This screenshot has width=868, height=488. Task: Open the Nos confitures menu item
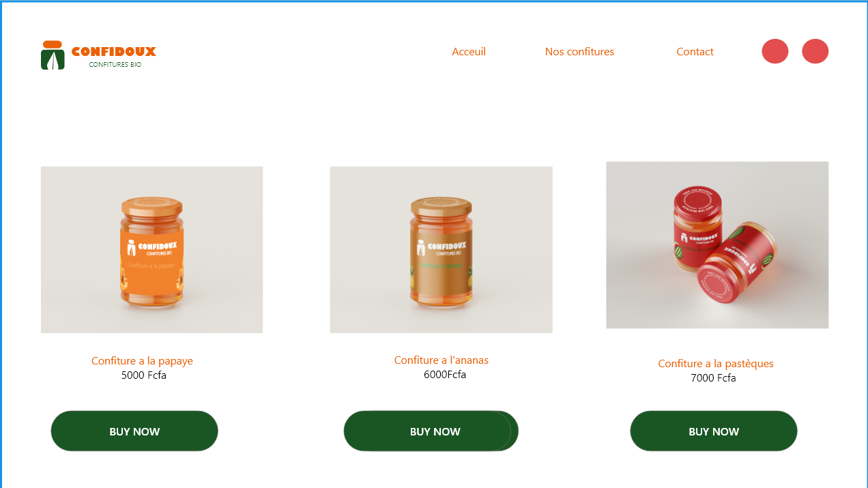click(x=579, y=52)
